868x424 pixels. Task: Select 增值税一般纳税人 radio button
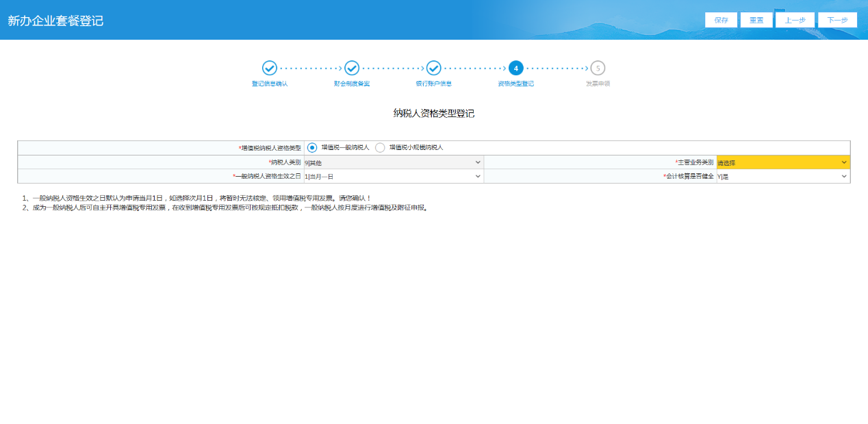312,147
